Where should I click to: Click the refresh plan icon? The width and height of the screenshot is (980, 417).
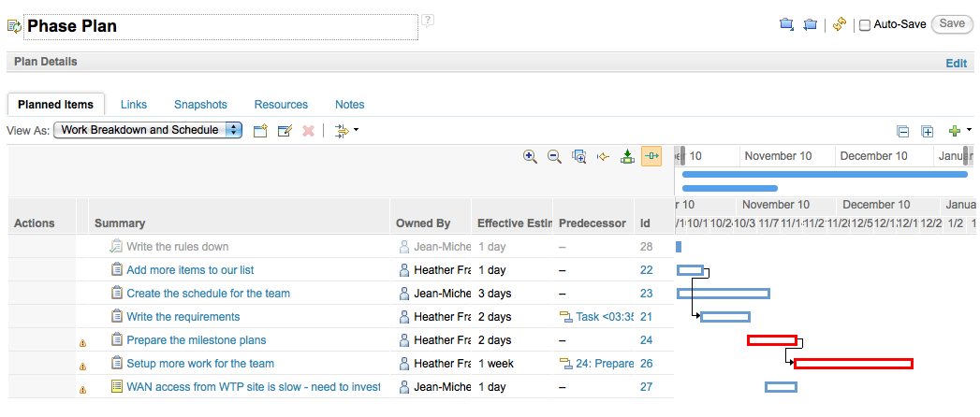(840, 25)
